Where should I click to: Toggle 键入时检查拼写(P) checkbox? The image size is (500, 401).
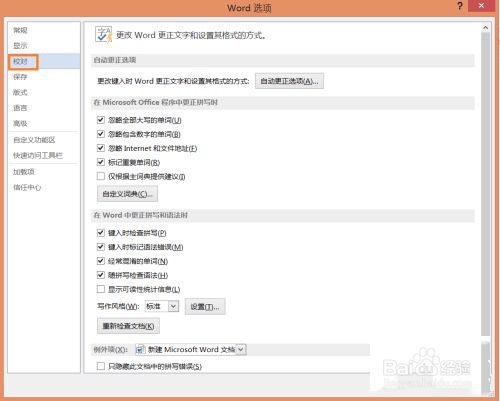point(101,233)
